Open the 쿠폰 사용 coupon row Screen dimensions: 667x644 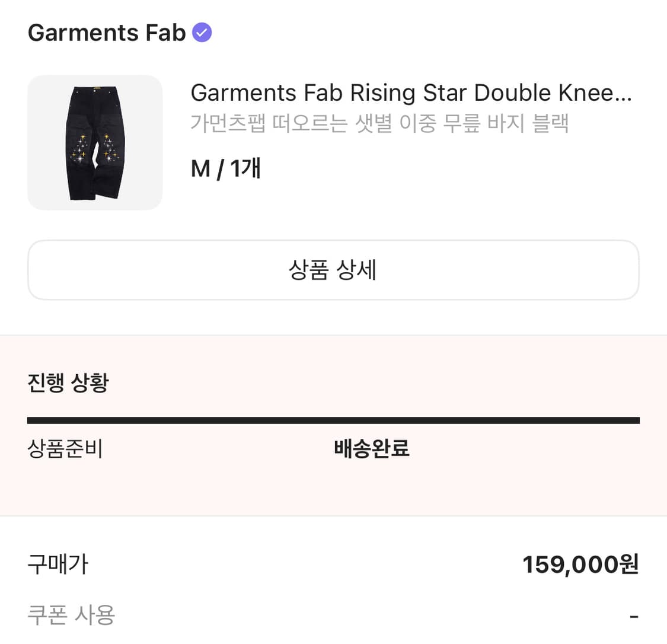click(71, 616)
